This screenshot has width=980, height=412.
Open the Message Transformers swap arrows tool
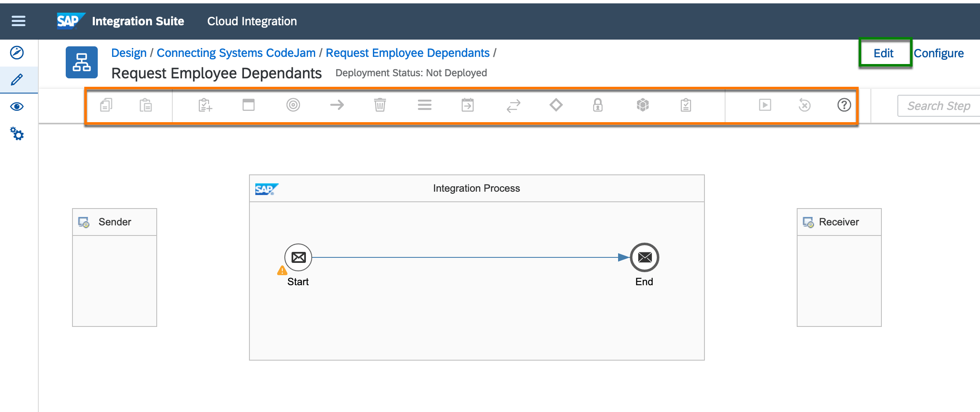[514, 106]
